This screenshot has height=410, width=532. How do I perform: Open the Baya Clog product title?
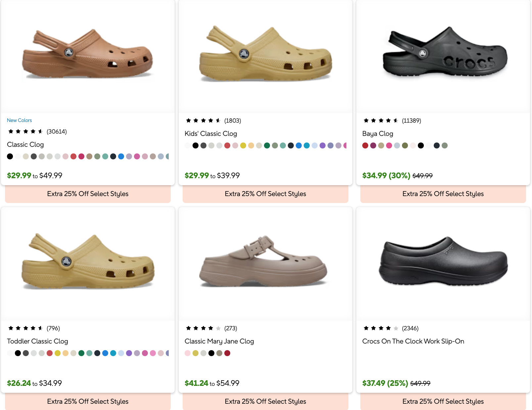[377, 134]
